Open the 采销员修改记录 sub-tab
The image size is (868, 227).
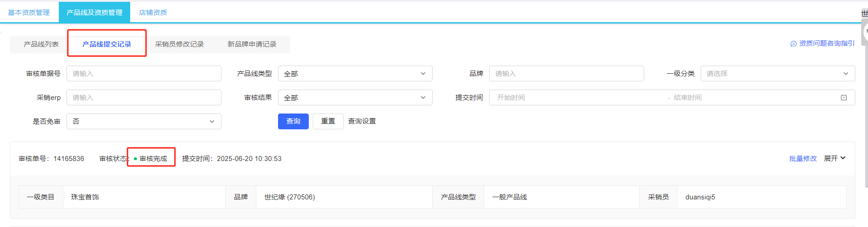[x=179, y=44]
